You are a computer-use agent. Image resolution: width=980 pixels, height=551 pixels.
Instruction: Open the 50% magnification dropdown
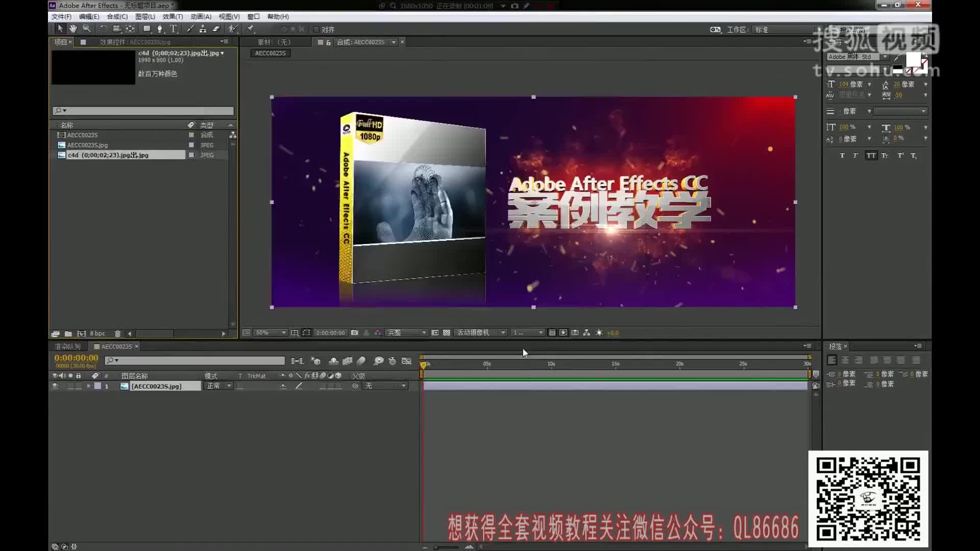pos(270,333)
